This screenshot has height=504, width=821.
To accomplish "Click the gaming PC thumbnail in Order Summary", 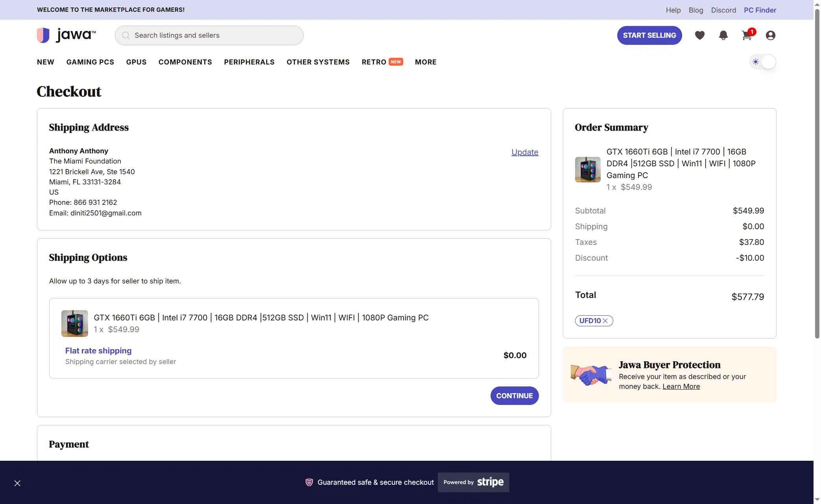I will click(x=587, y=169).
